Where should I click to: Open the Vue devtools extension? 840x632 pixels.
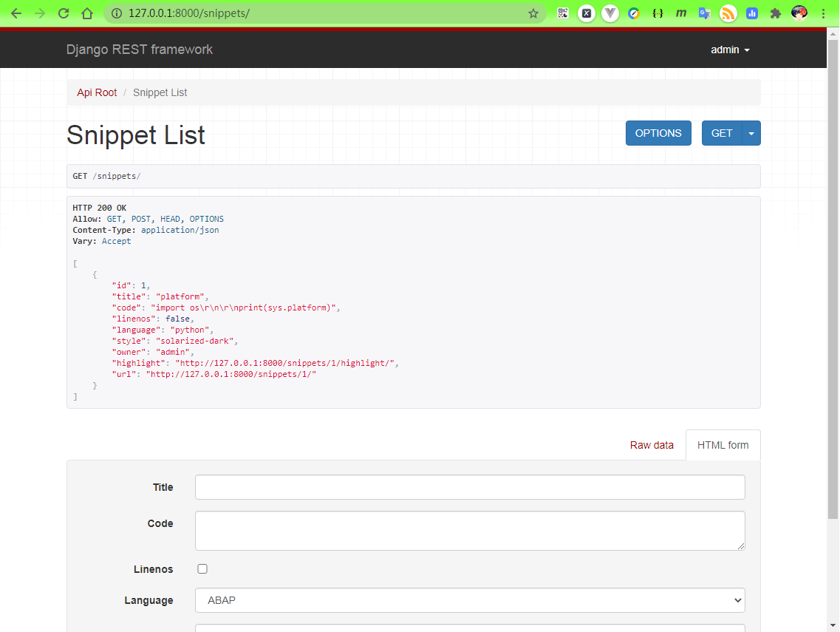click(610, 13)
